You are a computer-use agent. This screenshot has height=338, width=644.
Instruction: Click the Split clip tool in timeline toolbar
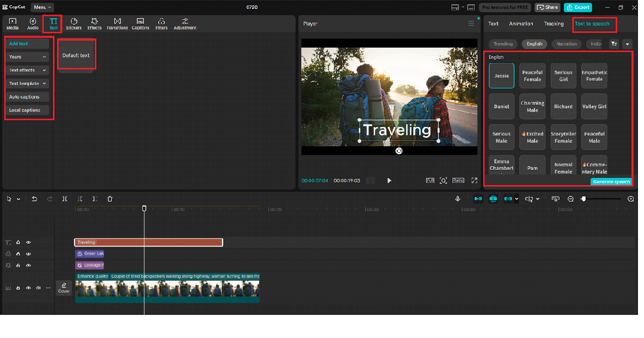tap(65, 199)
